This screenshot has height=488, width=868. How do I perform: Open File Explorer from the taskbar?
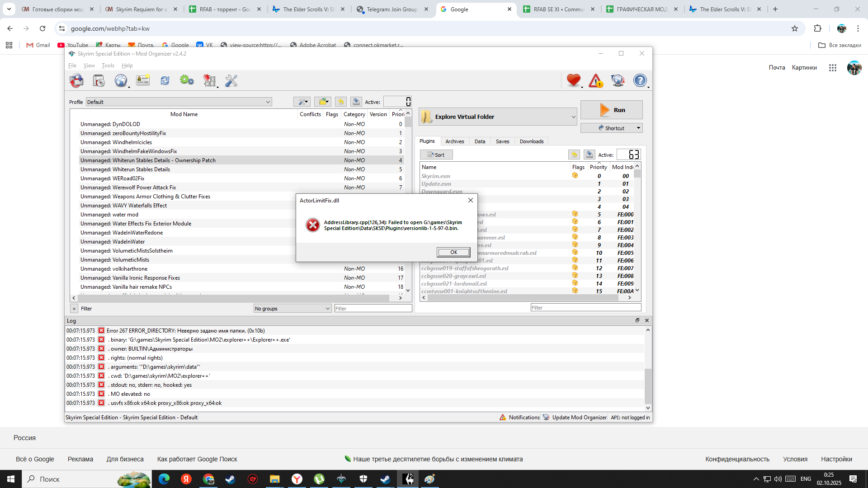coord(274,479)
